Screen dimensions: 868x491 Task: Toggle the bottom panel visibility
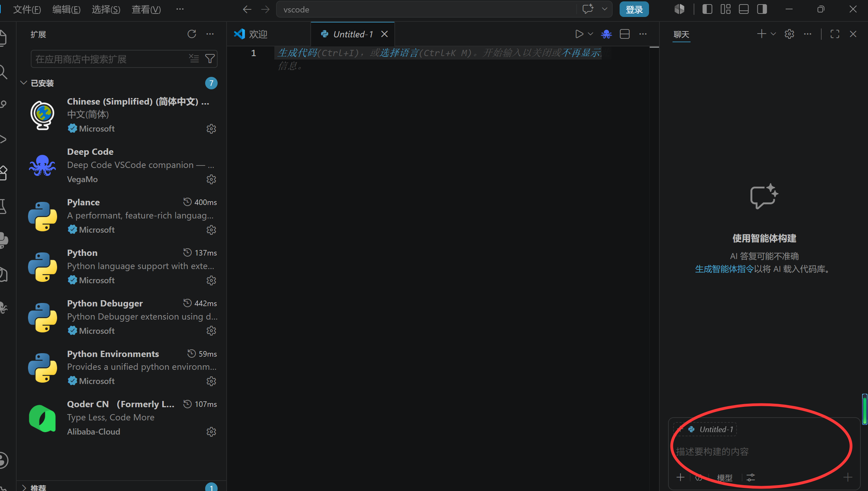[x=744, y=9]
